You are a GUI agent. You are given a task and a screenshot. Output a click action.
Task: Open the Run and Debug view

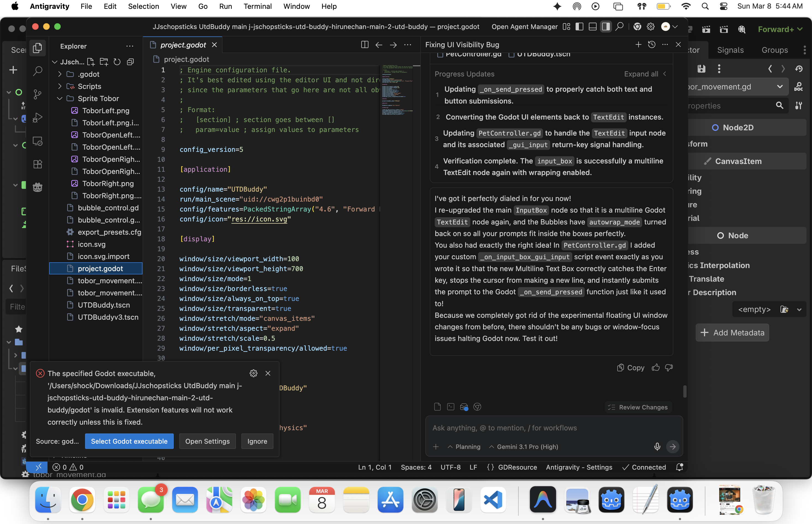38,117
